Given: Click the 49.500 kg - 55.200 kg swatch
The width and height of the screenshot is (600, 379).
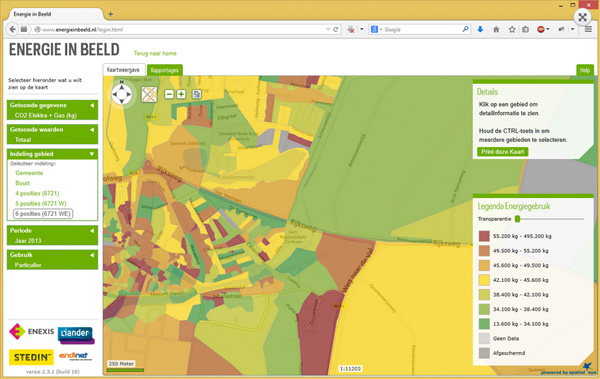Looking at the screenshot, I should (484, 251).
